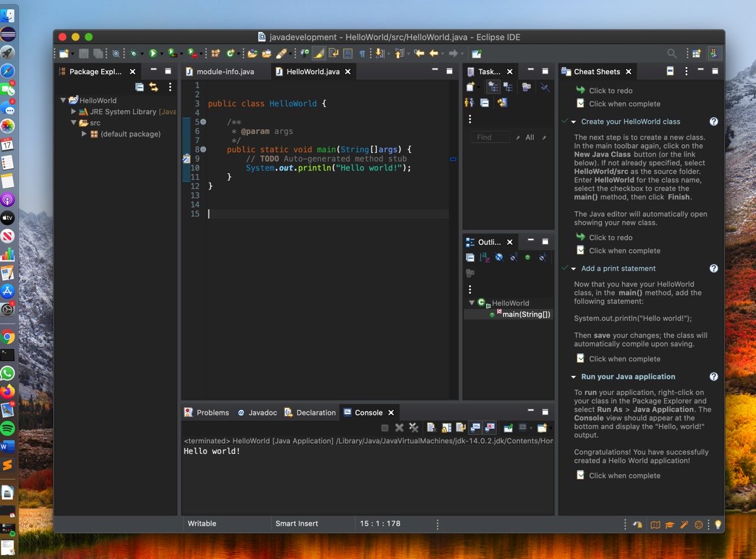Click the New Java Package toolbar icon
The image size is (756, 559).
(x=215, y=54)
